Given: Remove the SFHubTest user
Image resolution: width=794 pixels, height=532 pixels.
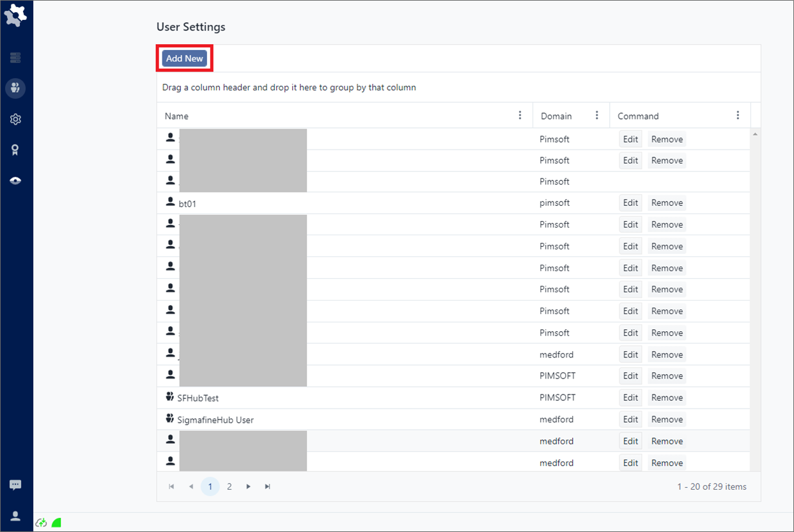Looking at the screenshot, I should [667, 398].
